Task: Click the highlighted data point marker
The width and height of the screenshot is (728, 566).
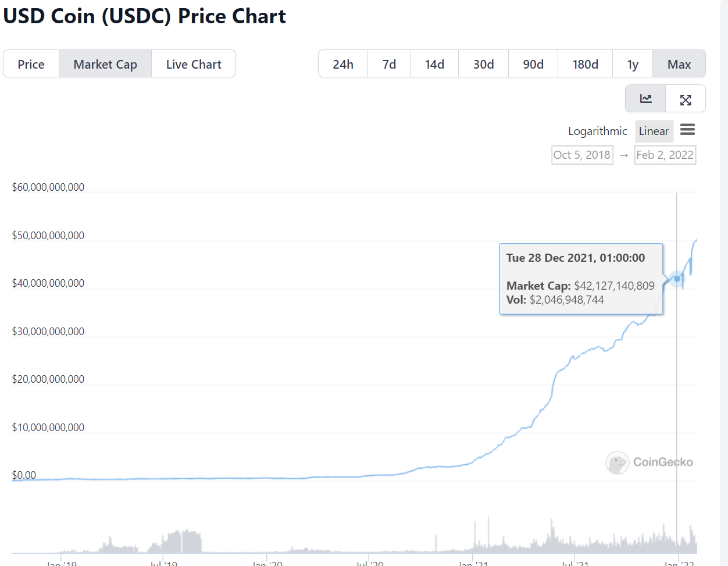Action: coord(677,279)
